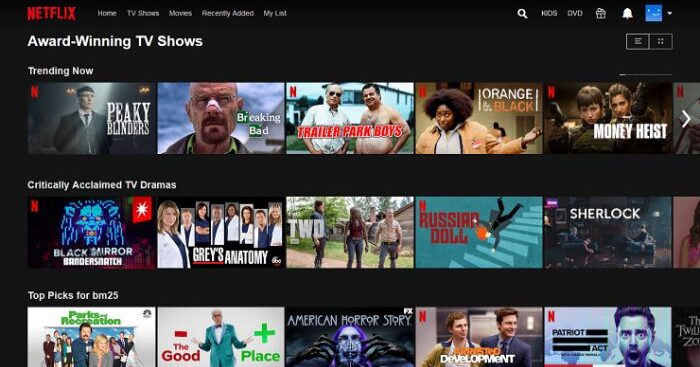Go to Home in navigation
The width and height of the screenshot is (700, 367).
coord(107,13)
